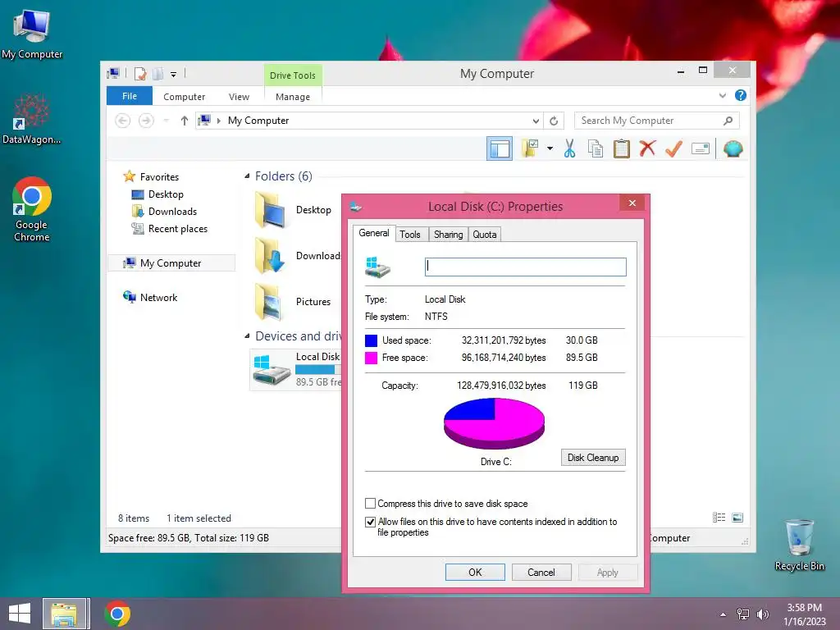Image resolution: width=840 pixels, height=630 pixels.
Task: Click the Disk Cleanup button
Action: point(593,458)
